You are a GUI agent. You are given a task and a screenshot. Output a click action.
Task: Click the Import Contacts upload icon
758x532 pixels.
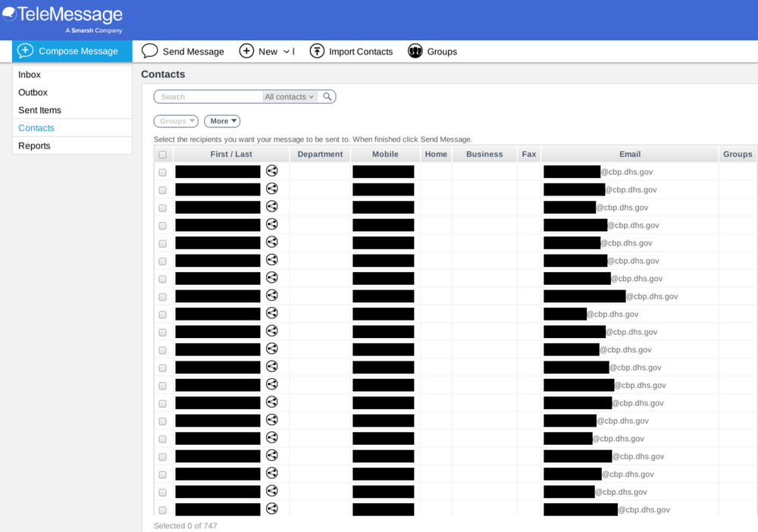coord(318,51)
